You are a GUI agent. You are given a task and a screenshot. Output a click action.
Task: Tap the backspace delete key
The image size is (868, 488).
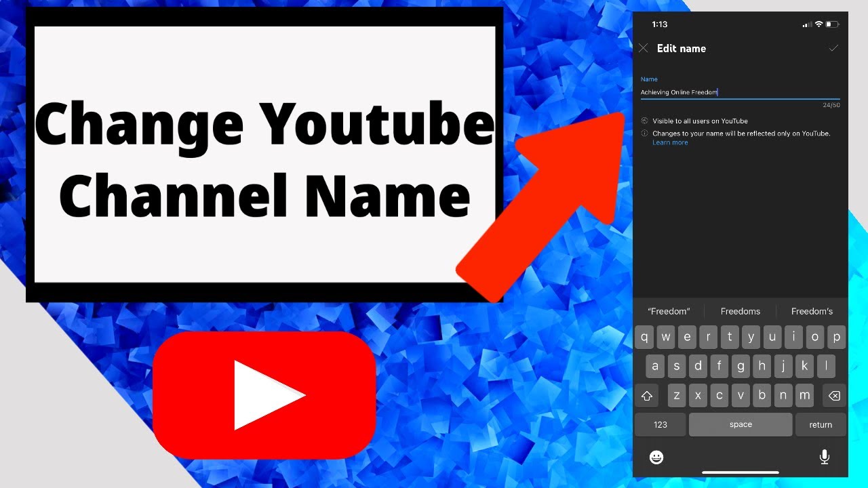click(834, 395)
